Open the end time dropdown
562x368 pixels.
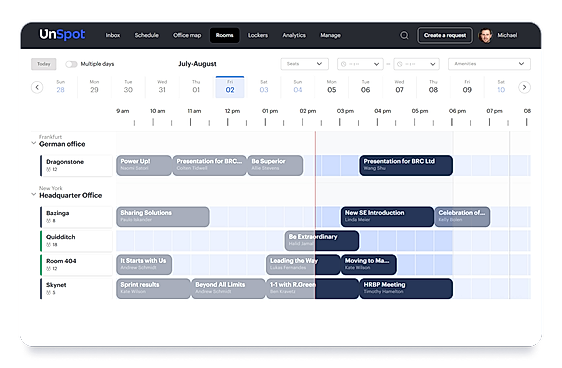416,64
